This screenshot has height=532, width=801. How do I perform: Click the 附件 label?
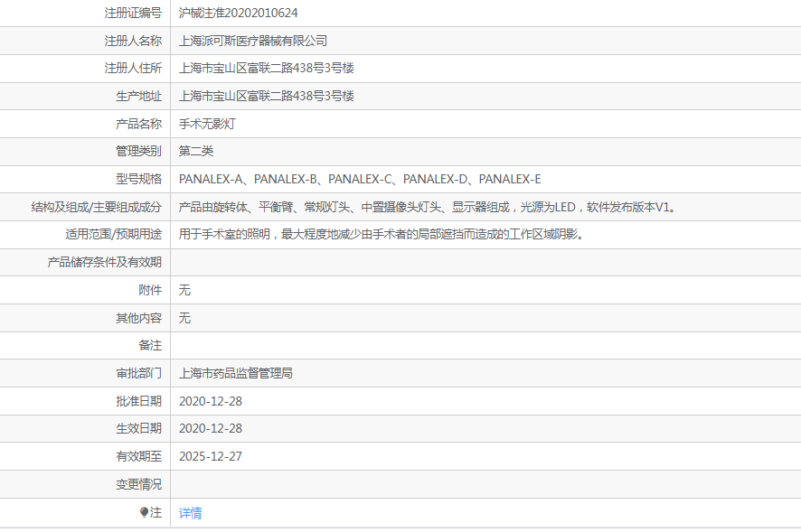click(150, 290)
